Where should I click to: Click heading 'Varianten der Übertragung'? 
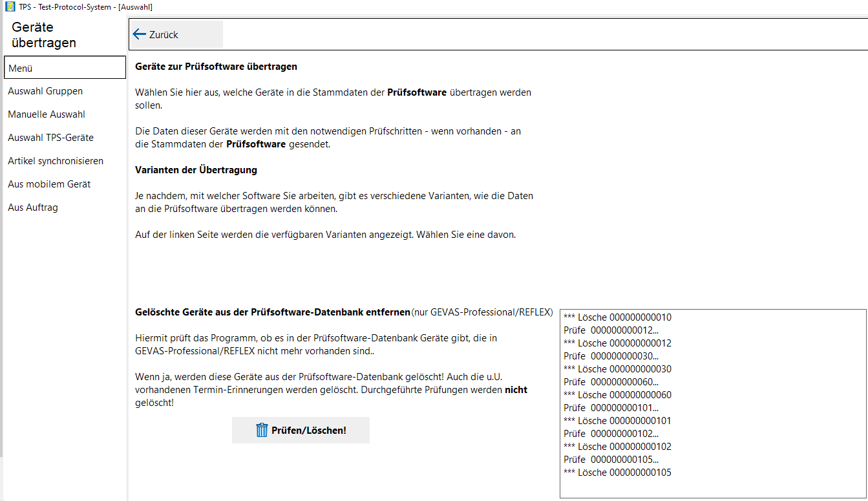point(196,170)
